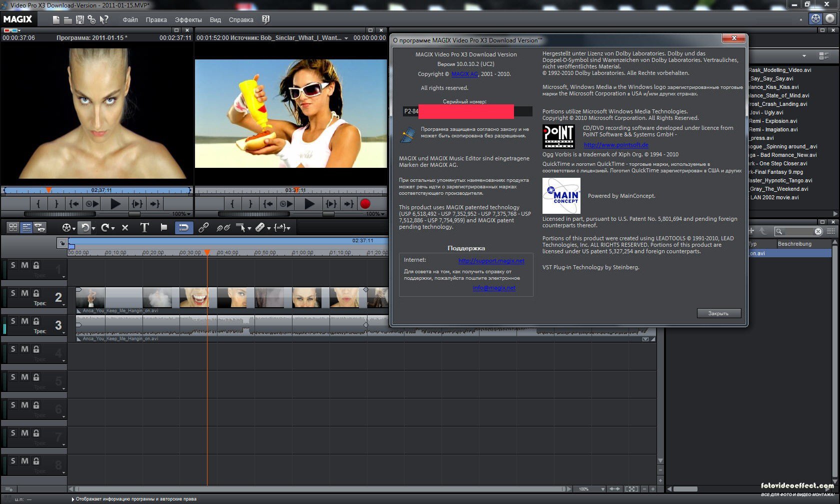Viewport: 840px width, 504px height.
Task: Select the mouse mode arrow tool
Action: tap(241, 227)
